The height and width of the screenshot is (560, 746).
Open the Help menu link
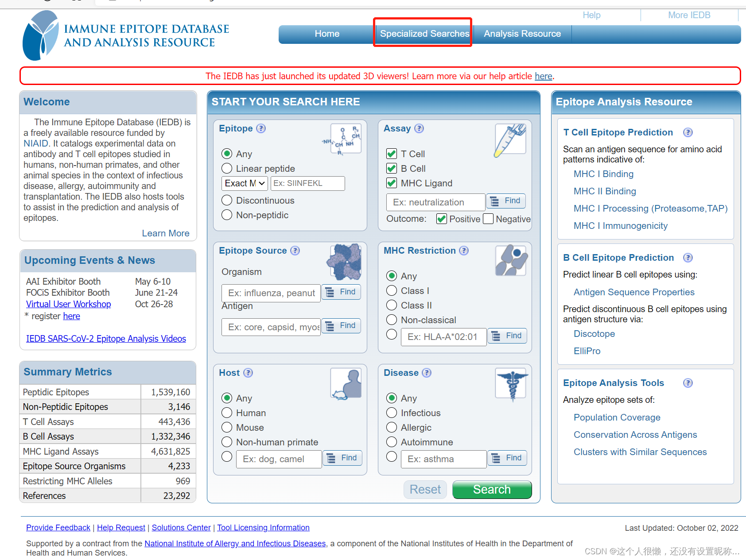pyautogui.click(x=591, y=15)
